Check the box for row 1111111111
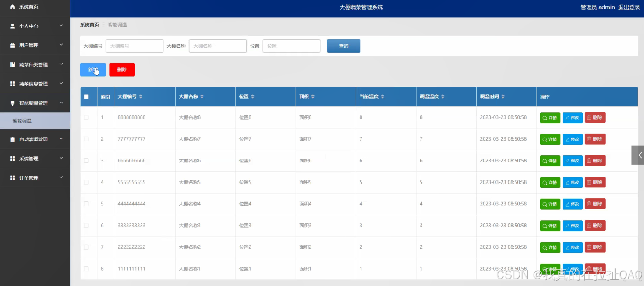This screenshot has width=644, height=286. click(86, 268)
